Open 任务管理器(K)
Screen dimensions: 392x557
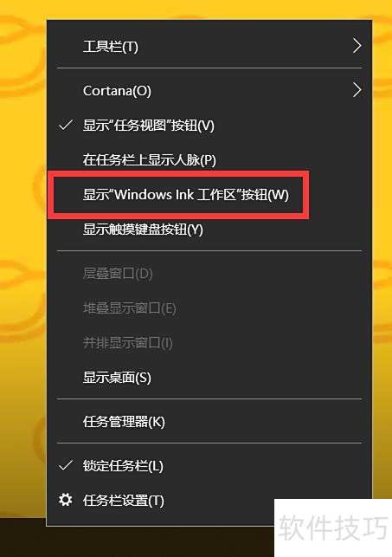[x=209, y=422]
